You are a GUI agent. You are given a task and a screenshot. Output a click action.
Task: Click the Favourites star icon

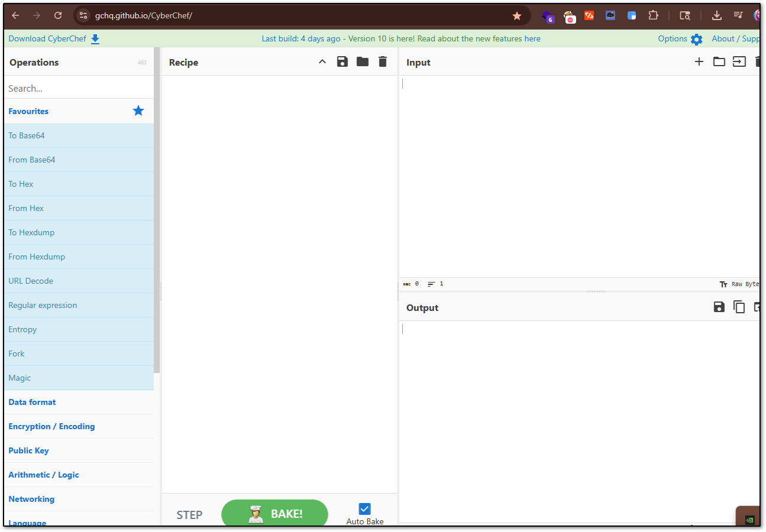pos(138,111)
